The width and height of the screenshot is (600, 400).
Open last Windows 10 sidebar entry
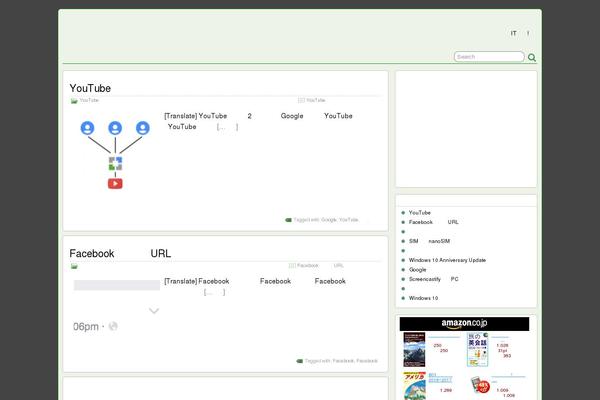(423, 298)
